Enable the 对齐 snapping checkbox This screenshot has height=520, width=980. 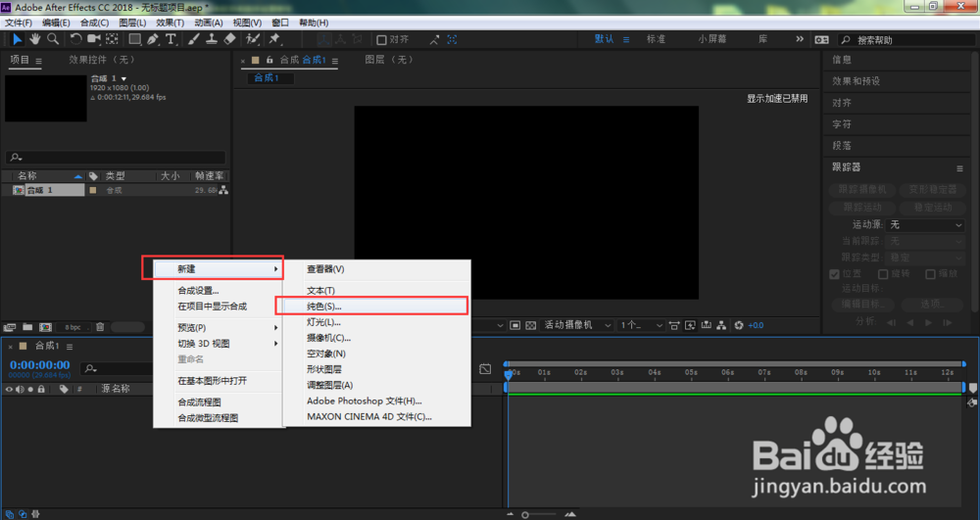point(381,40)
